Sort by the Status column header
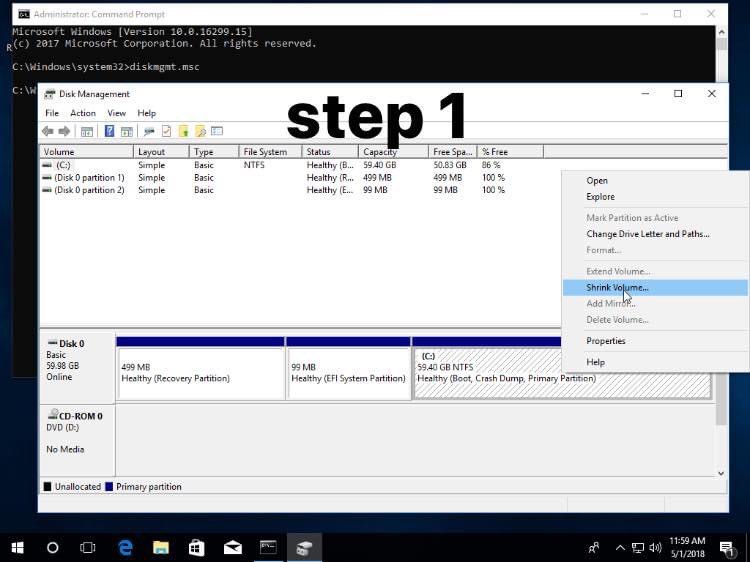The image size is (750, 562). (x=331, y=152)
